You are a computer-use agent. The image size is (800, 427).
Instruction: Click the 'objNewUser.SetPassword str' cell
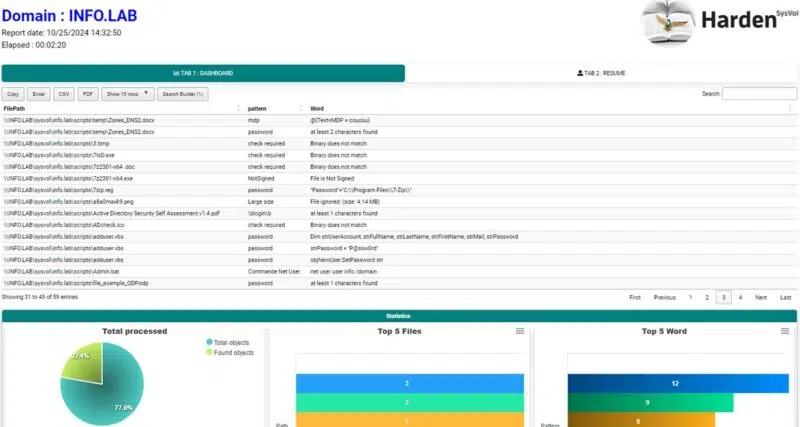point(347,260)
